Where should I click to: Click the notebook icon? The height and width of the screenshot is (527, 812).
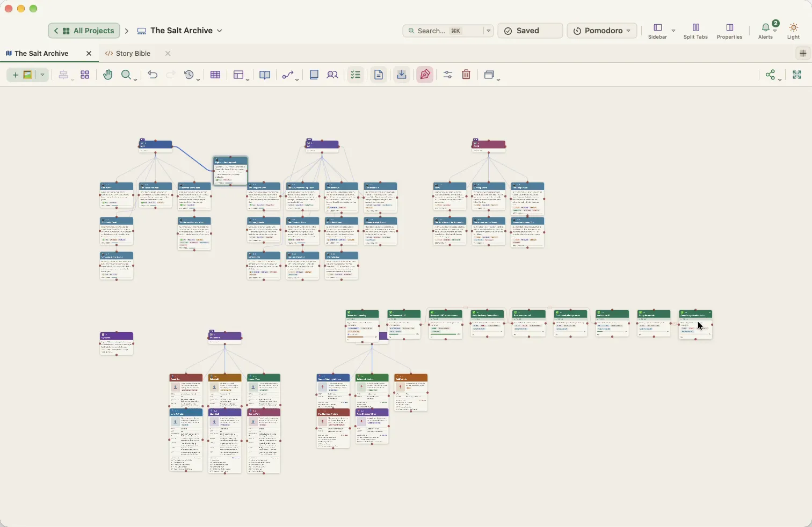314,75
